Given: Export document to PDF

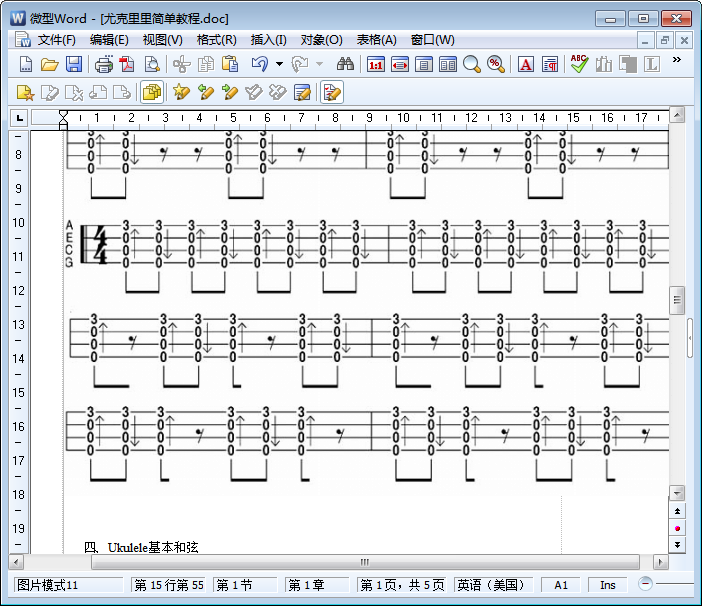Looking at the screenshot, I should pyautogui.click(x=127, y=64).
